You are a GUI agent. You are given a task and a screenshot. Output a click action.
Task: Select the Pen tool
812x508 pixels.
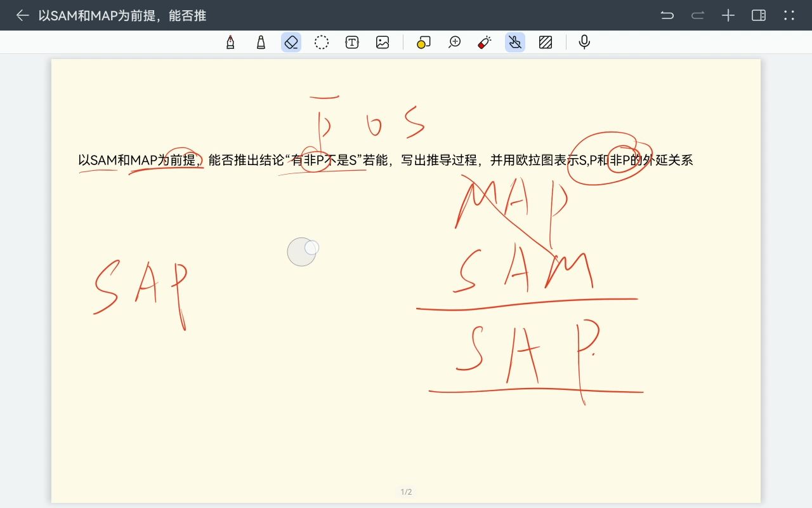(x=230, y=42)
